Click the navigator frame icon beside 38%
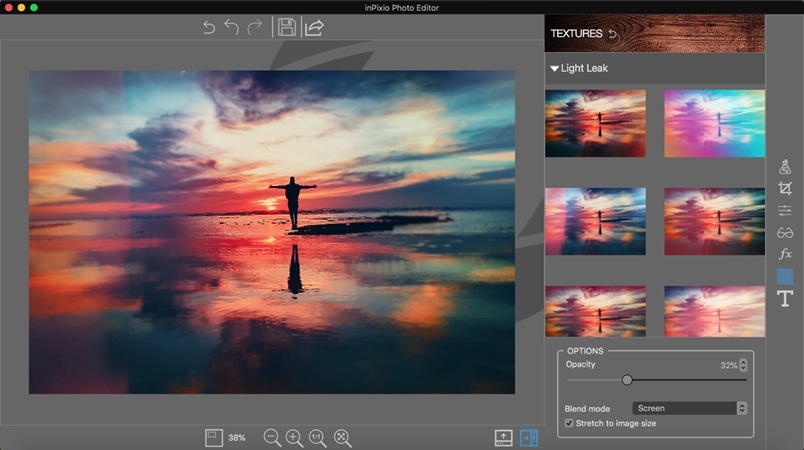Screen dimensions: 804x450 click(214, 438)
